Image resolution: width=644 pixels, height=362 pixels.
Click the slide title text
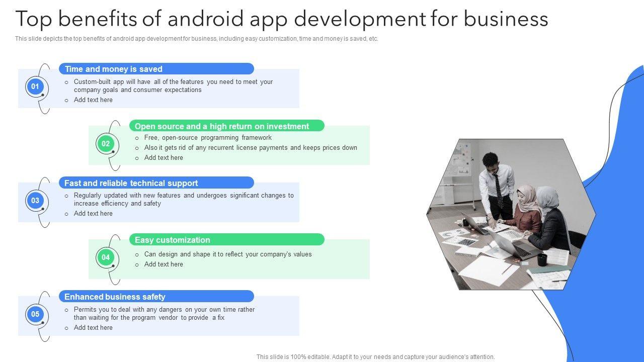click(282, 19)
